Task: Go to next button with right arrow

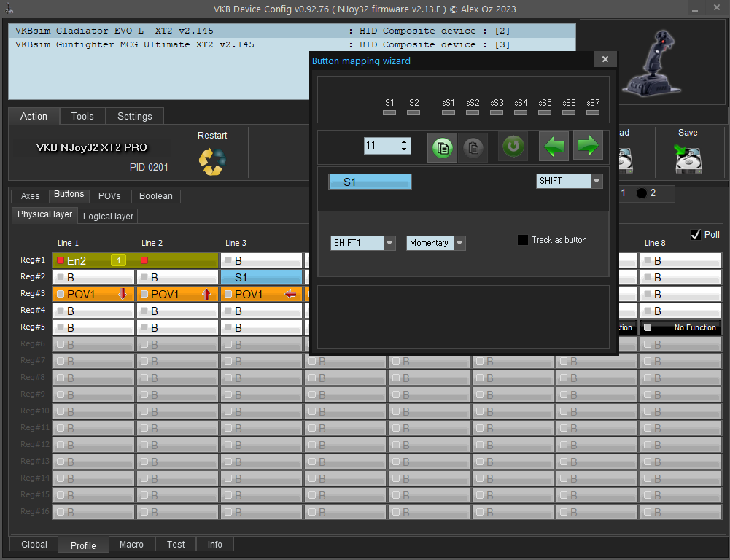Action: tap(587, 146)
